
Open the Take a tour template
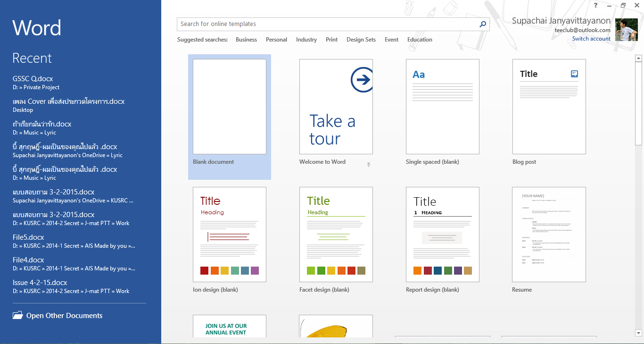pyautogui.click(x=336, y=107)
